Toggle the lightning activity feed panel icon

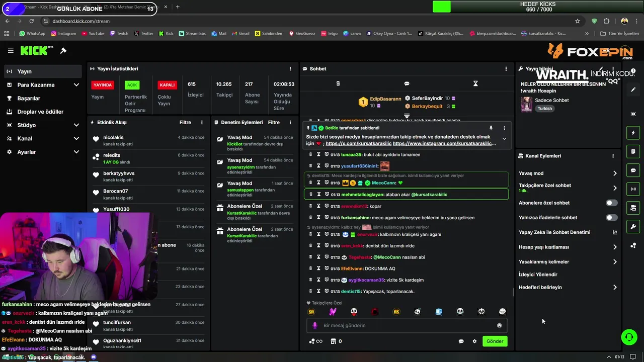click(633, 133)
